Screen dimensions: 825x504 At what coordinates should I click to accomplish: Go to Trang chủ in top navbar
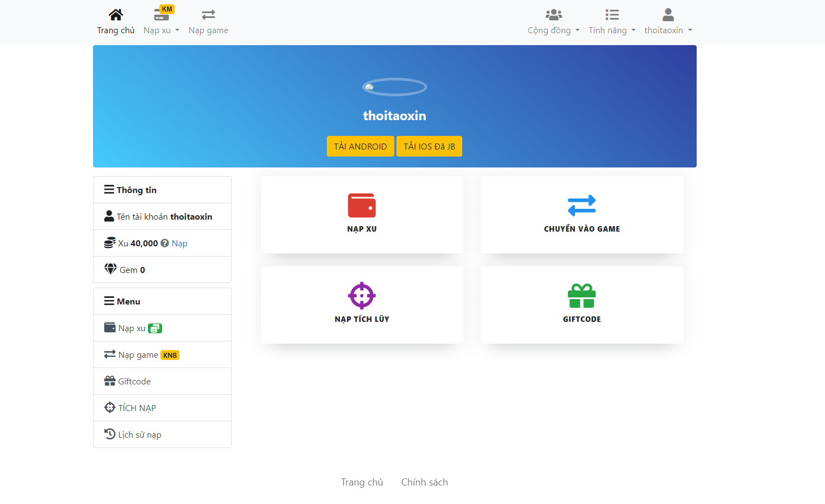(x=116, y=30)
